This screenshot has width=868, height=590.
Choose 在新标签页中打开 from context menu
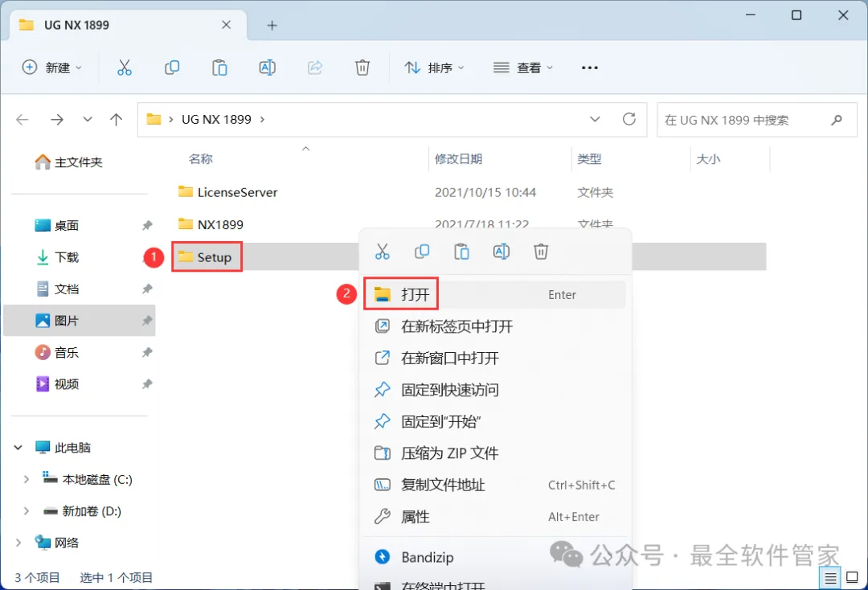pos(495,326)
